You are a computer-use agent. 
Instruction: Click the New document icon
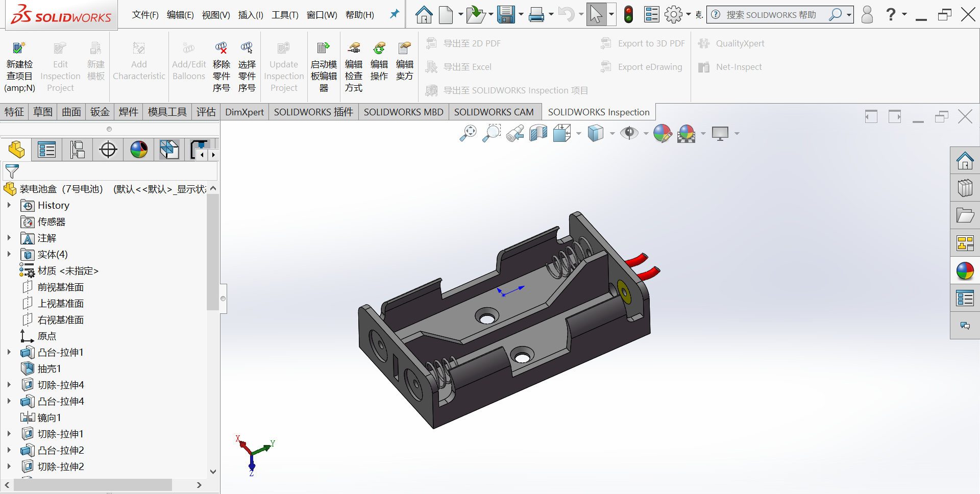[x=446, y=15]
